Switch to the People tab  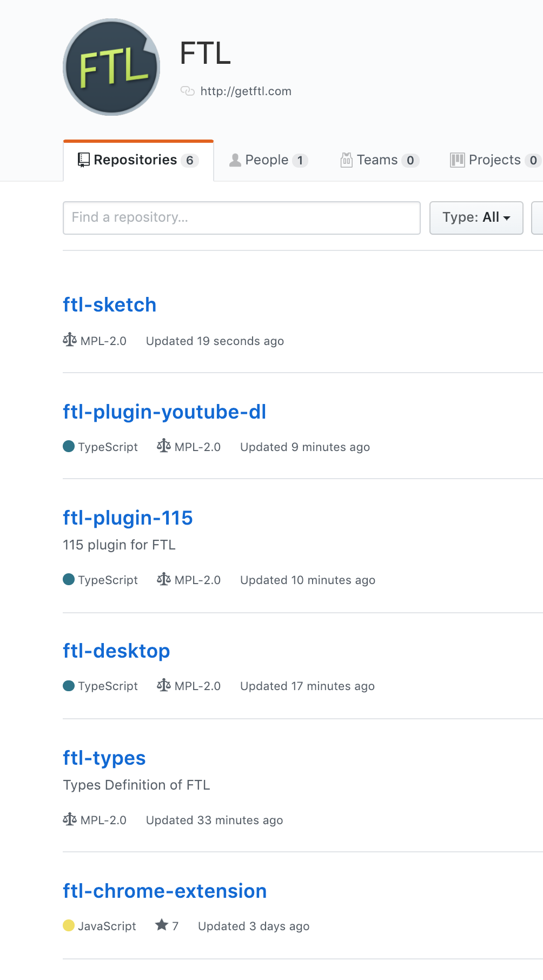click(x=268, y=160)
